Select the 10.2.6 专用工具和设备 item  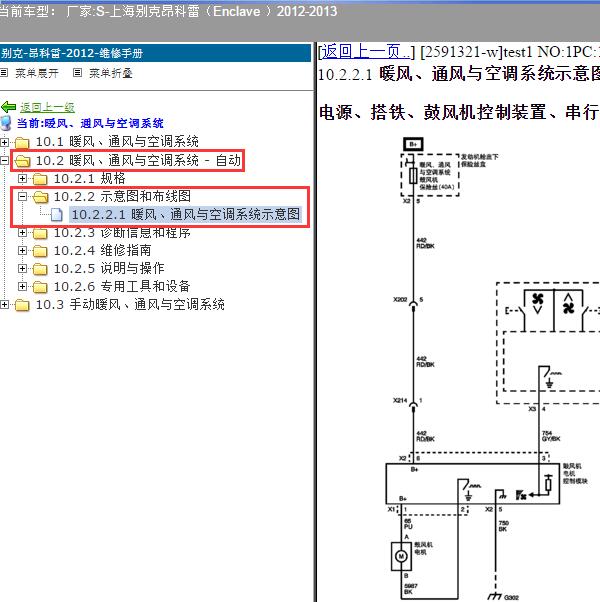point(122,287)
